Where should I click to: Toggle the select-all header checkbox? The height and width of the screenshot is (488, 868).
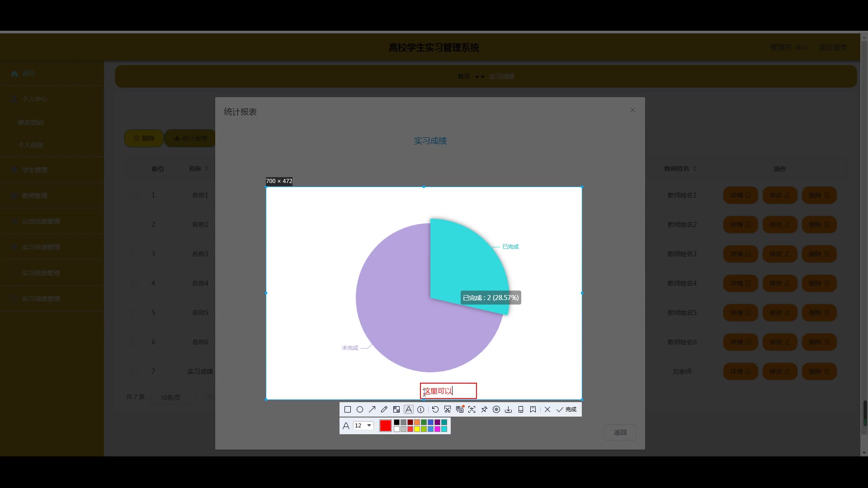point(135,169)
